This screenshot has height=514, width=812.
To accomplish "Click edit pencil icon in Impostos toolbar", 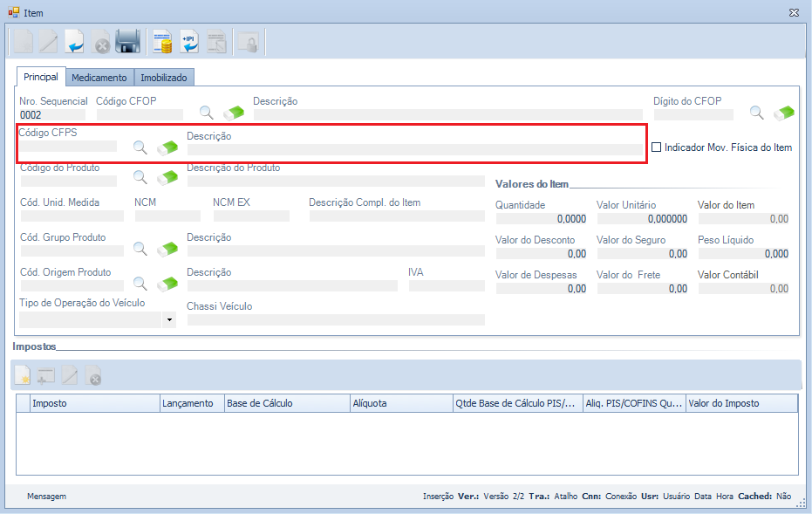I will coord(70,375).
